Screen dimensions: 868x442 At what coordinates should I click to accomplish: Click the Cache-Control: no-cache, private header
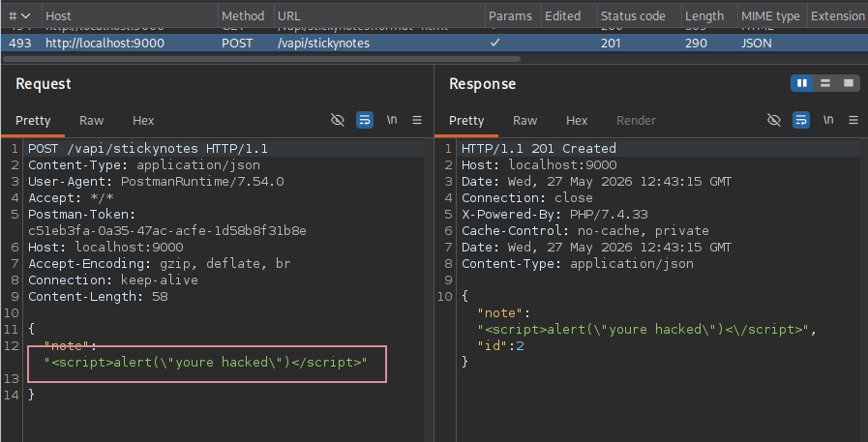(585, 231)
